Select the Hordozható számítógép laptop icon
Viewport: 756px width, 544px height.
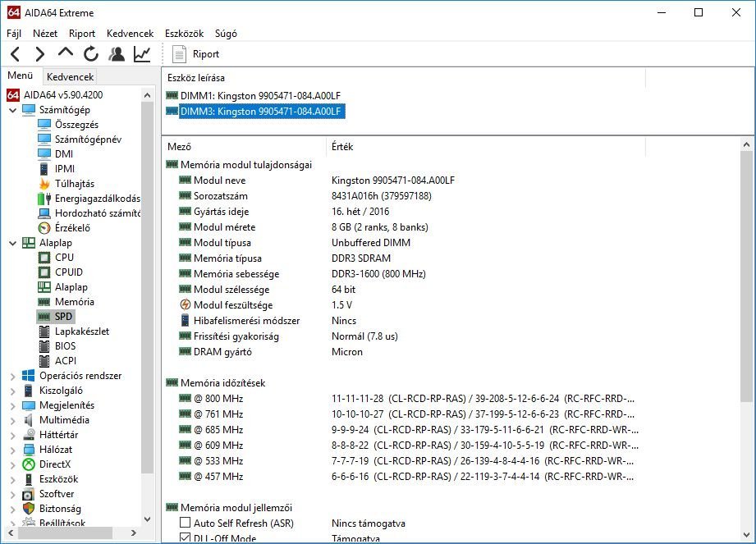click(x=44, y=213)
